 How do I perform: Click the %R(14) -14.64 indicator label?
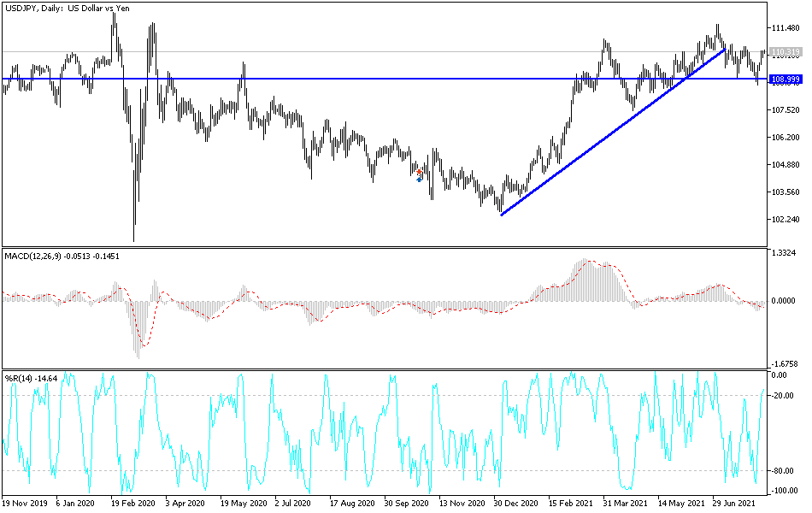31,378
